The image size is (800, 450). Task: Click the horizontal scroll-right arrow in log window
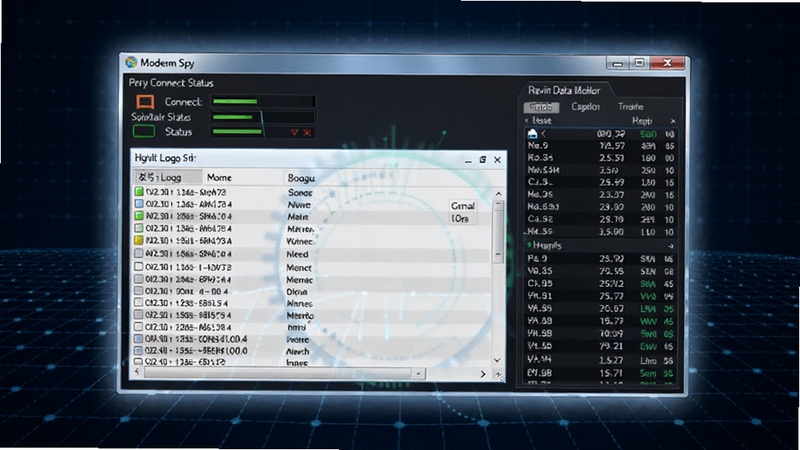483,374
